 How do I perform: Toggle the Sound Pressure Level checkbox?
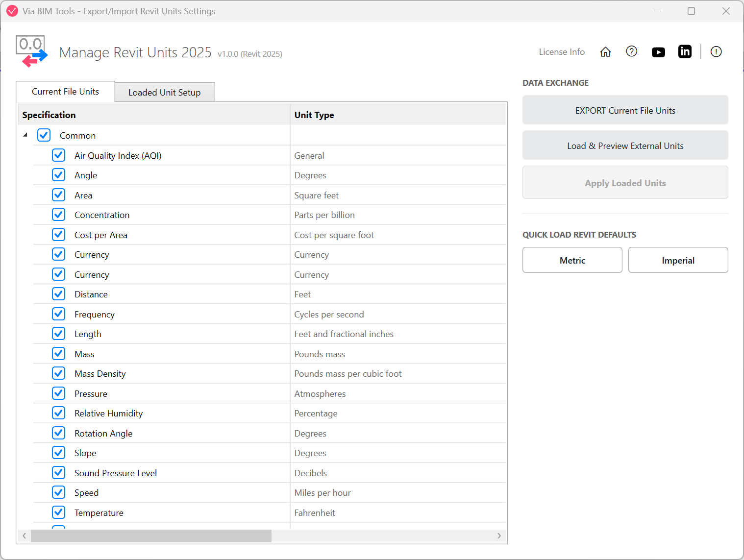click(58, 473)
